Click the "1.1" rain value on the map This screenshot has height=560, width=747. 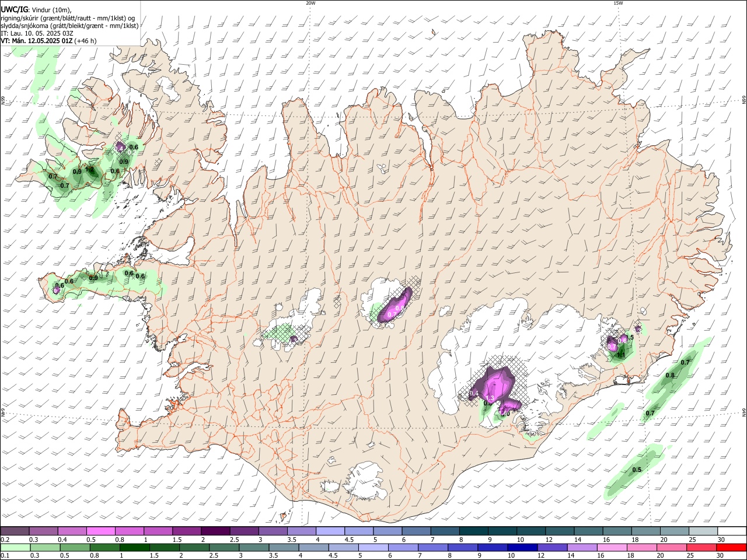click(x=622, y=354)
